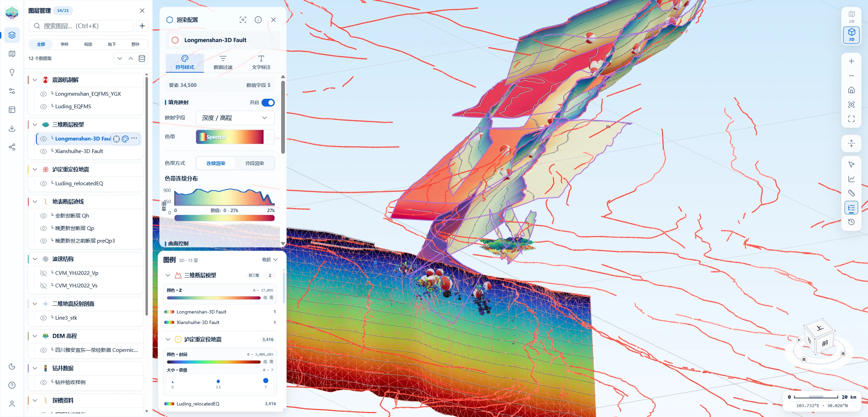The width and height of the screenshot is (868, 417).
Task: Select the 地下 filter tab
Action: [112, 44]
